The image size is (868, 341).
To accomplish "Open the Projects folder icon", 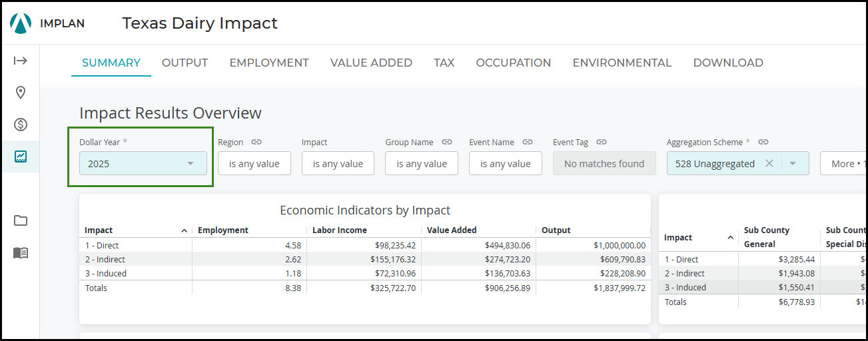I will (x=21, y=220).
